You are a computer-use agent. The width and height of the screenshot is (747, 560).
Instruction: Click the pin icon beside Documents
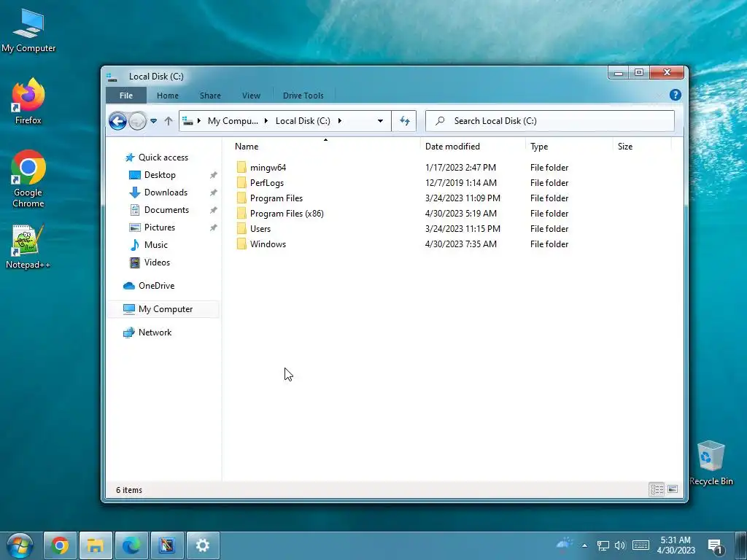(x=214, y=210)
